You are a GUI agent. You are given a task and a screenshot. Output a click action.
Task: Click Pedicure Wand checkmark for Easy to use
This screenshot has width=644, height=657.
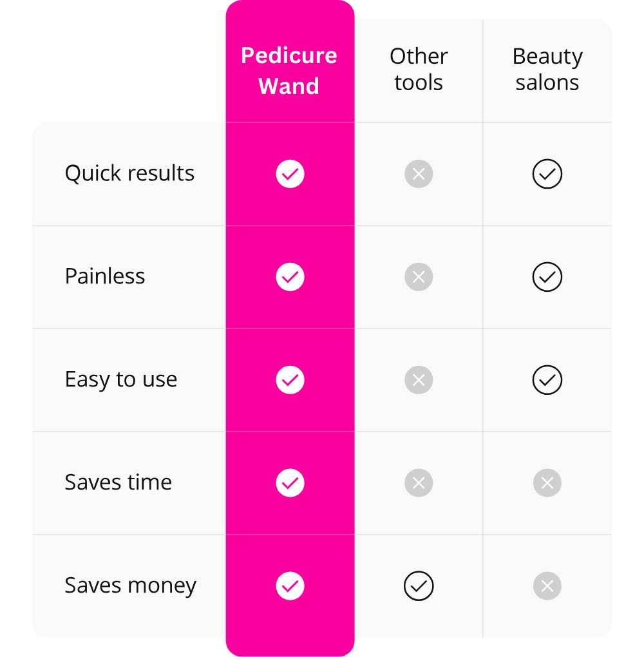point(290,380)
